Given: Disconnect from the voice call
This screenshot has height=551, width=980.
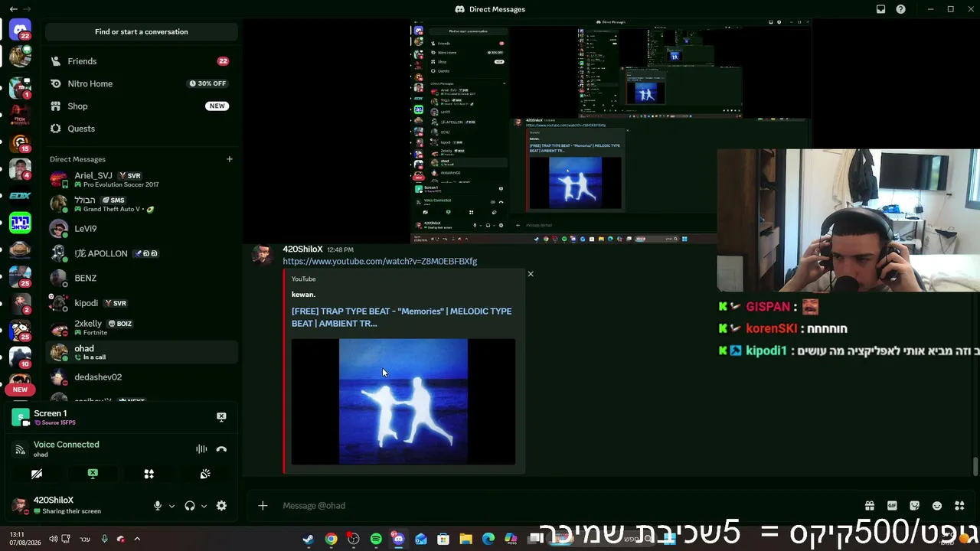Looking at the screenshot, I should coord(221,449).
